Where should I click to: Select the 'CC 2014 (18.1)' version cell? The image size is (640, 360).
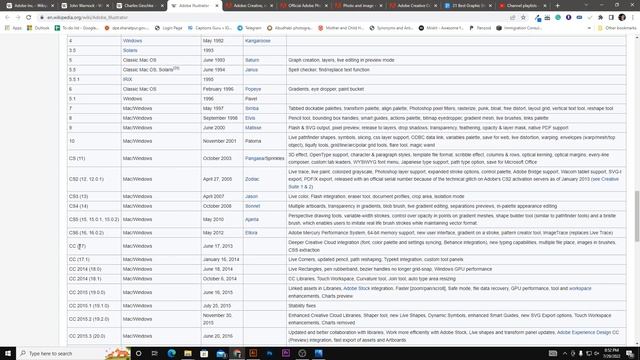click(94, 279)
